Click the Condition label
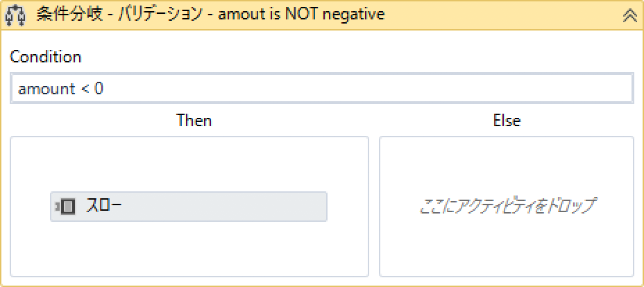 46,57
